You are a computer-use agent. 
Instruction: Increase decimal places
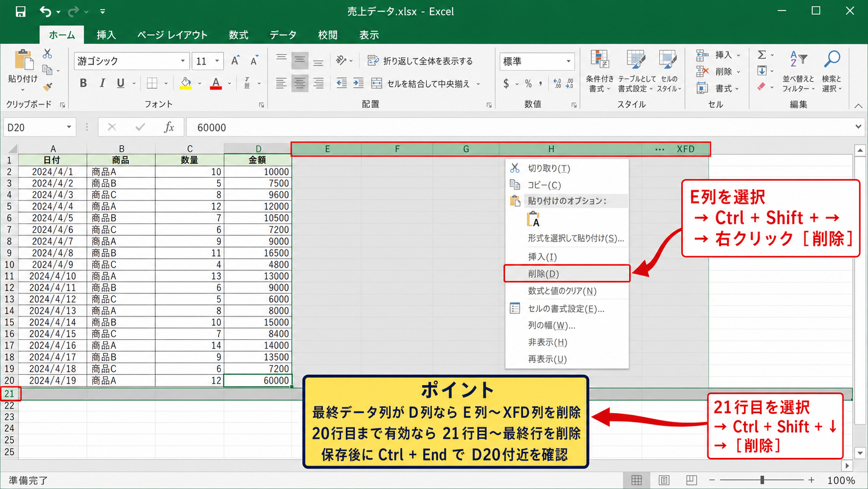click(x=558, y=83)
